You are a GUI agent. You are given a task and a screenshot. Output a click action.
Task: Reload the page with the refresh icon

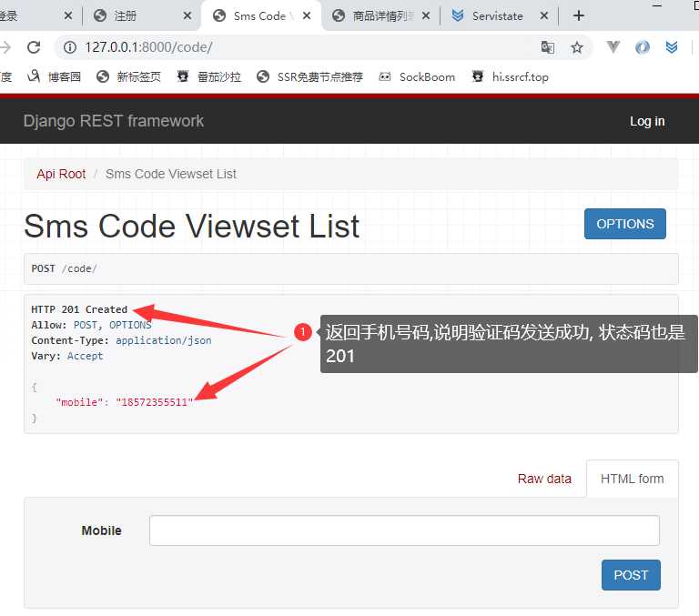point(34,47)
